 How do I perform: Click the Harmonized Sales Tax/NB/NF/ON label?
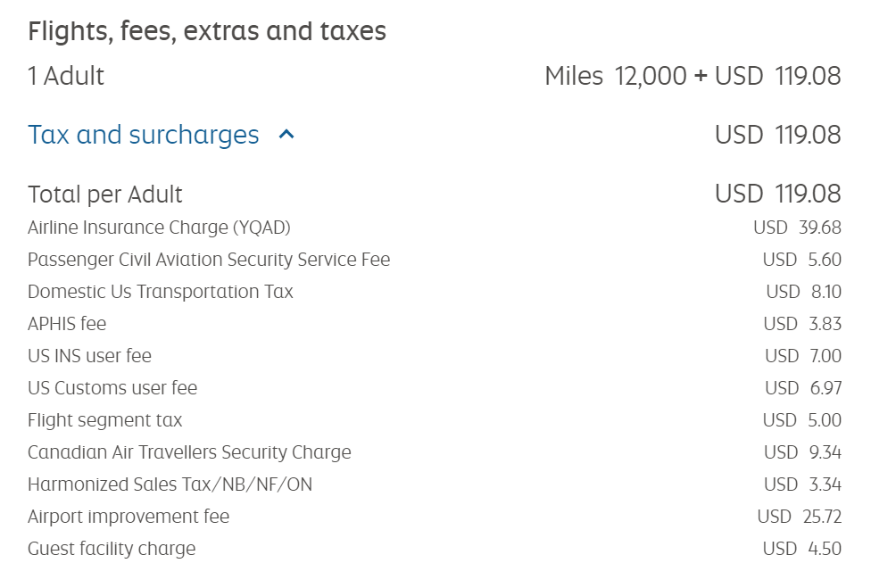tap(170, 484)
